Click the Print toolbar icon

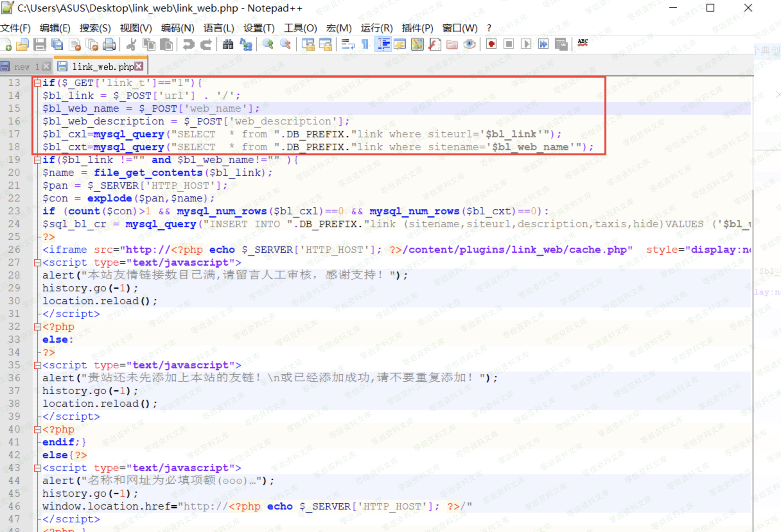pyautogui.click(x=109, y=44)
